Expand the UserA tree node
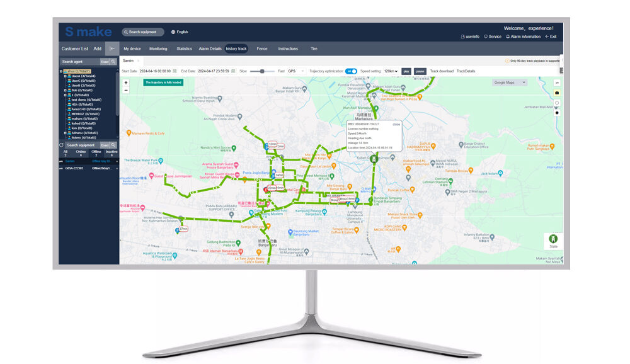The height and width of the screenshot is (364, 630). pyautogui.click(x=65, y=76)
